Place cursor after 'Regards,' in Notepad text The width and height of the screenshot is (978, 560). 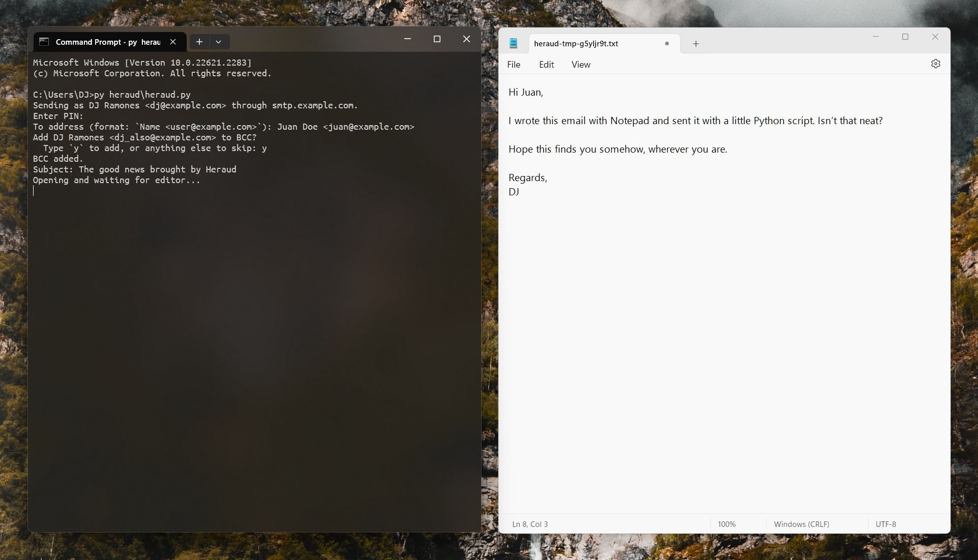[548, 178]
